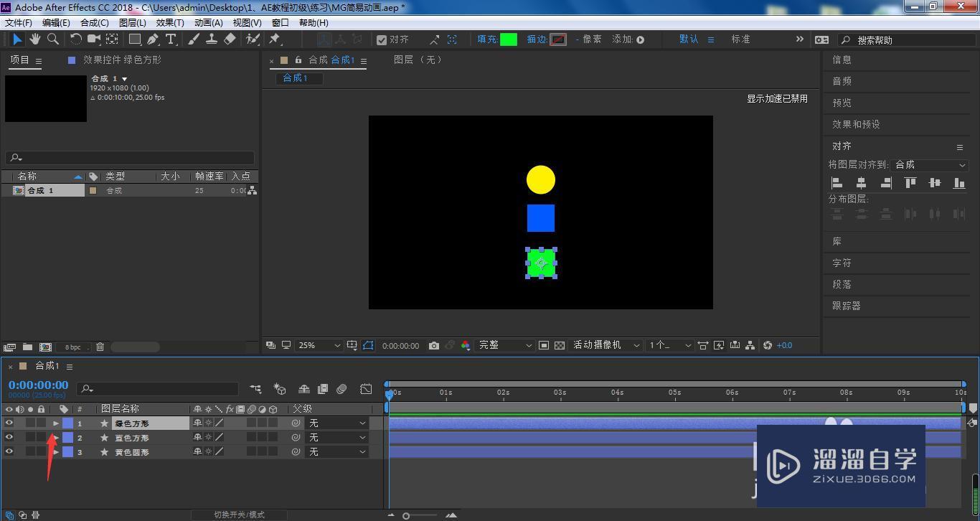Enable frame blending in the timeline
The height and width of the screenshot is (521, 980).
323,389
